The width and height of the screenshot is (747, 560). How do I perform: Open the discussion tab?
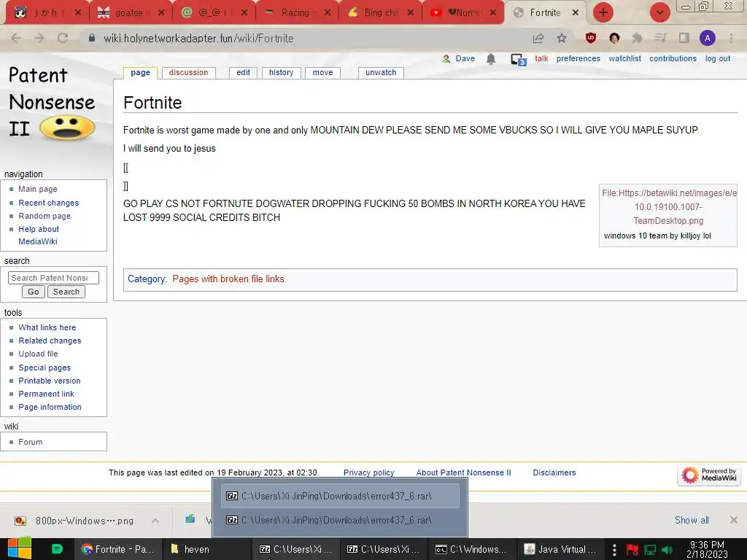point(189,72)
